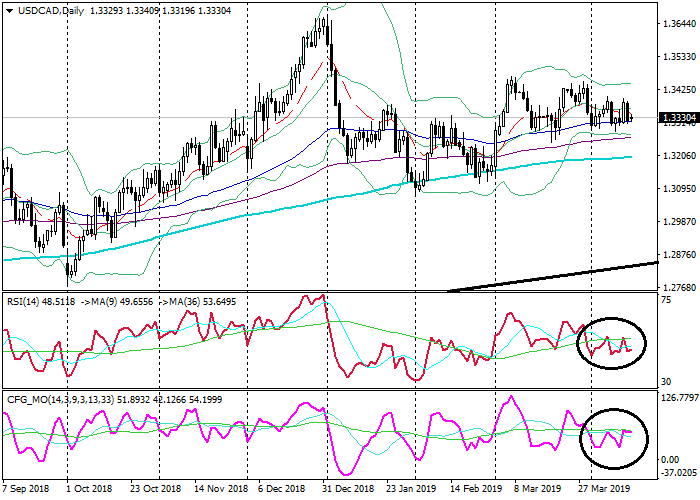Click the RSI 30 level label
The height and width of the screenshot is (500, 700).
click(666, 382)
